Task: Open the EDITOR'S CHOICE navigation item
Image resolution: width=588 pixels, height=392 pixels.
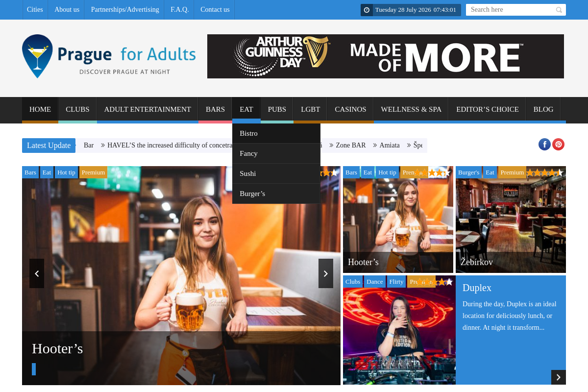Action: click(488, 109)
